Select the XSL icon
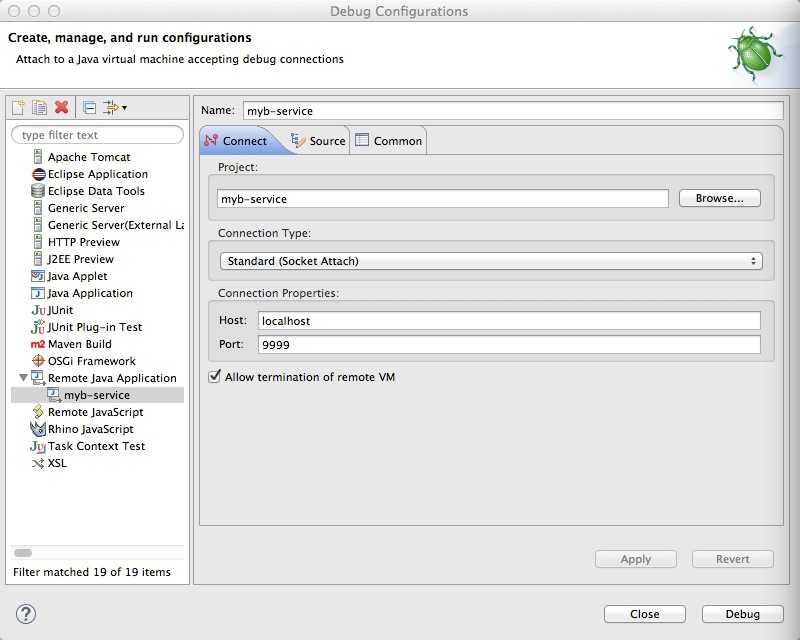This screenshot has height=640, width=800. pyautogui.click(x=38, y=463)
